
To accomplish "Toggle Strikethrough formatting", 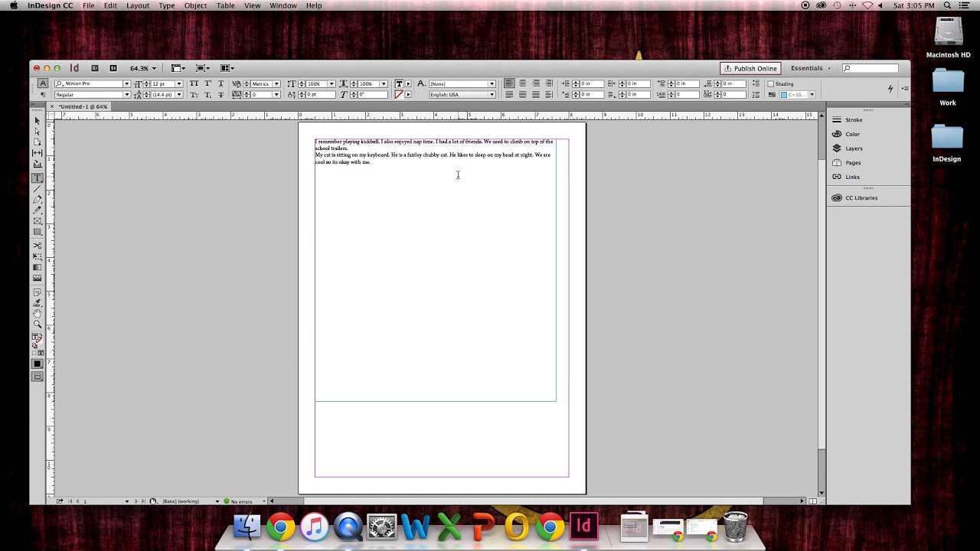I will [x=221, y=94].
